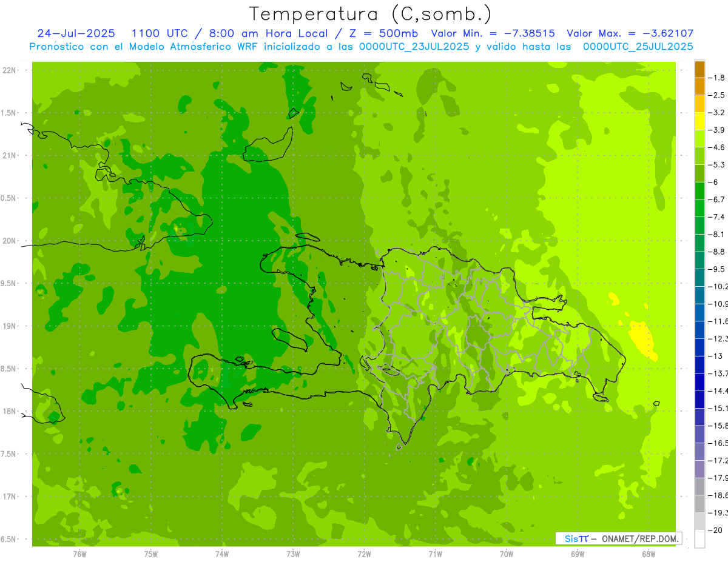This screenshot has height=562, width=728.
Task: Click the '-17.2' colorbar value
Action: point(718,460)
